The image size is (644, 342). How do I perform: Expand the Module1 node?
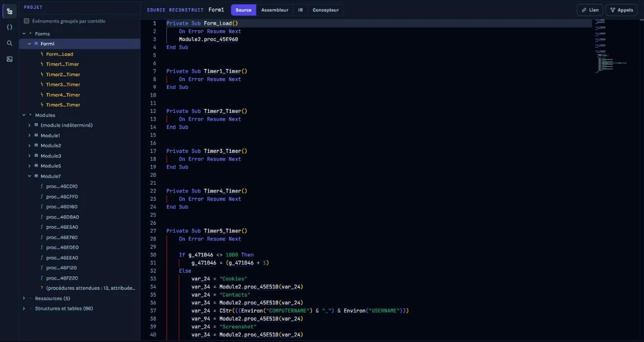(x=30, y=135)
